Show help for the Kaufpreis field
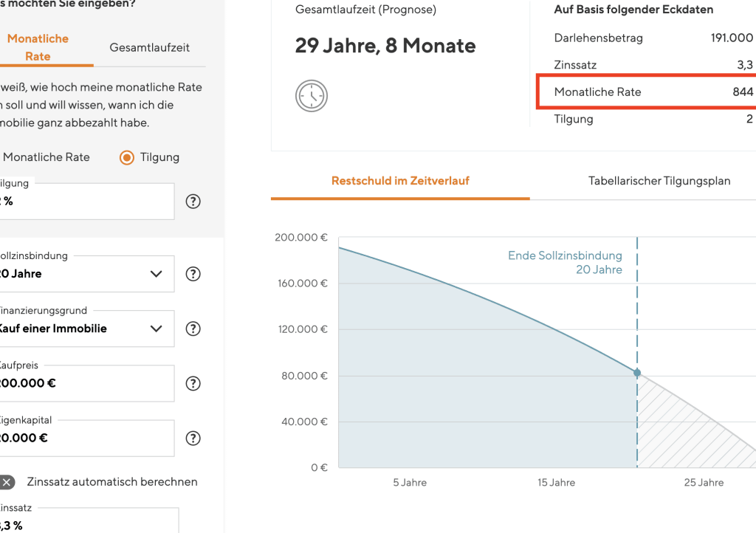This screenshot has height=533, width=756. point(193,383)
